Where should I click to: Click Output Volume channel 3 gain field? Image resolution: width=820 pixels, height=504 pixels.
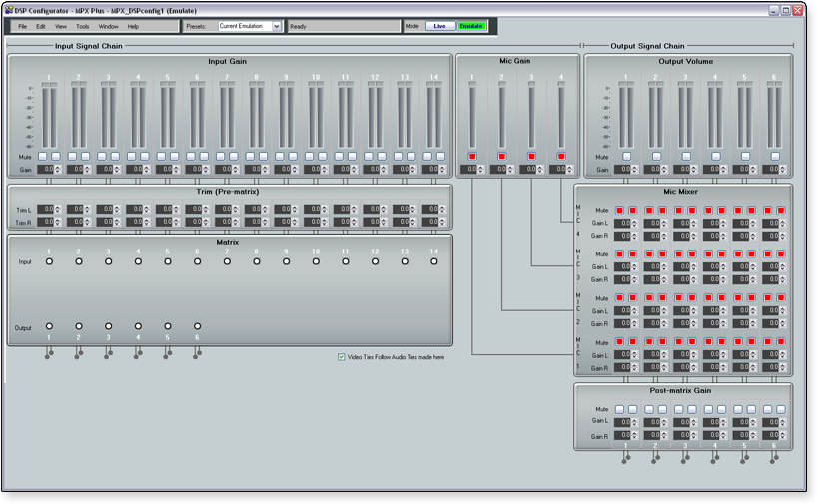pos(683,170)
